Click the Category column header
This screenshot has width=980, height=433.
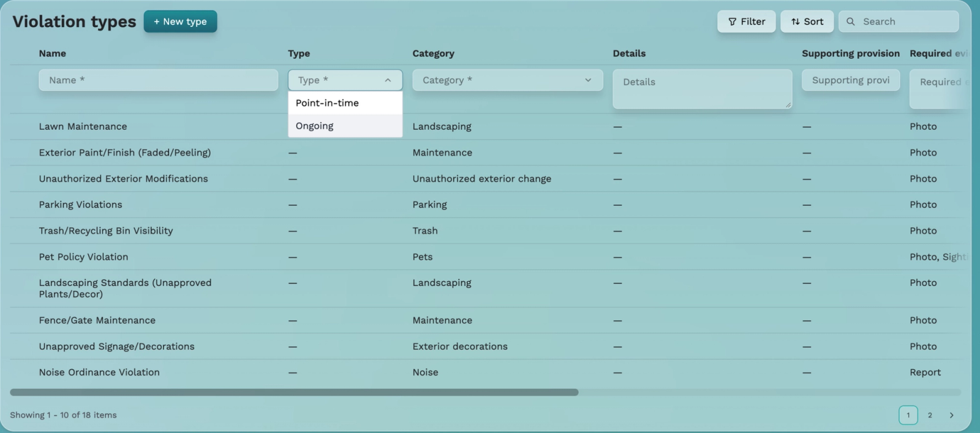[433, 53]
